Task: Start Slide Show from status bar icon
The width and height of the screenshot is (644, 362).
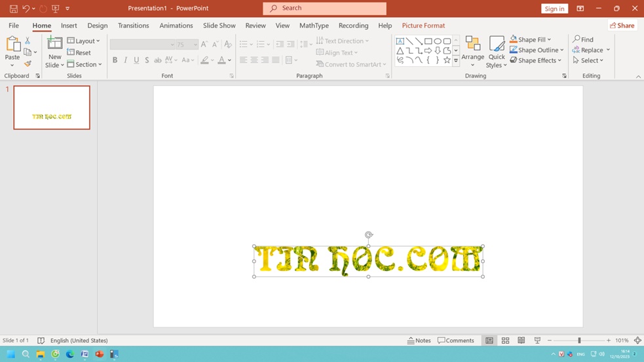Action: coord(537,340)
